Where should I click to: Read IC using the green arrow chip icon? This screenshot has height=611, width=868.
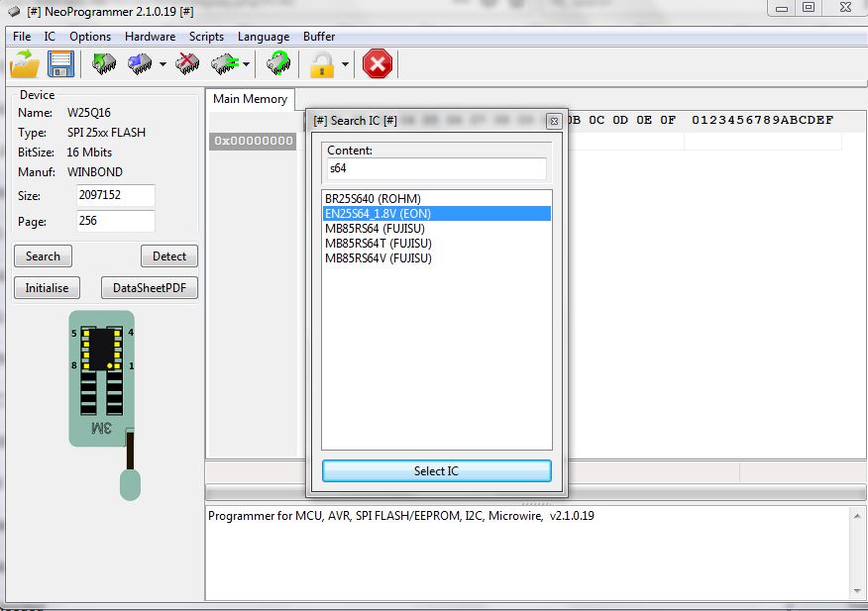[x=103, y=64]
